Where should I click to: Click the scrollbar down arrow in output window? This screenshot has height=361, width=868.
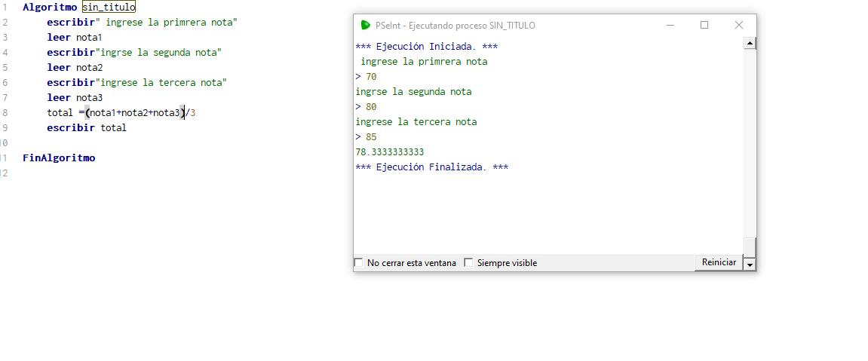[750, 265]
